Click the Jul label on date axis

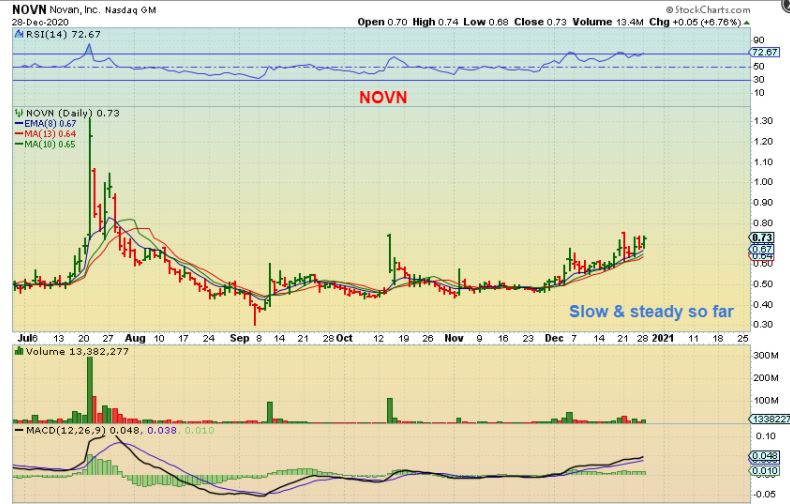coord(23,338)
